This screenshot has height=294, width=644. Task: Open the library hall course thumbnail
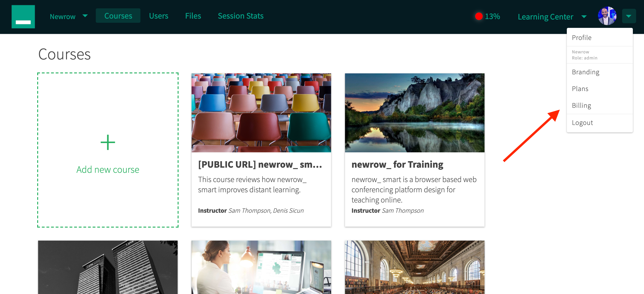click(414, 267)
